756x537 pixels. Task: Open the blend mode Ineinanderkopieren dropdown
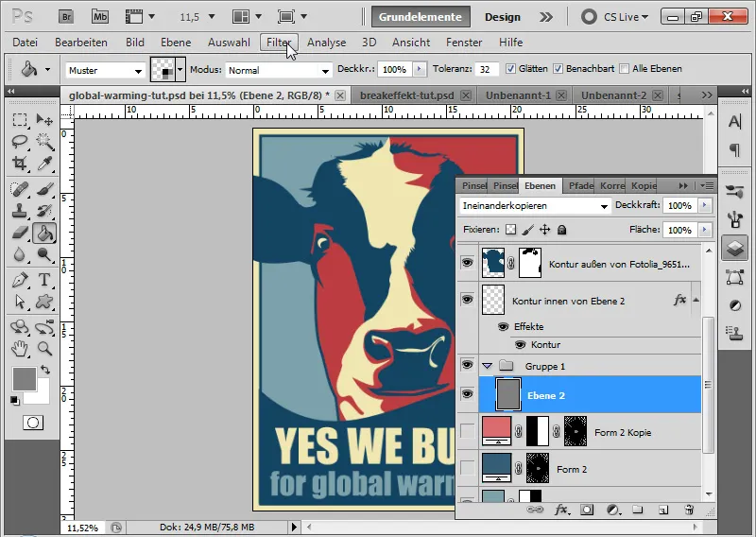535,206
